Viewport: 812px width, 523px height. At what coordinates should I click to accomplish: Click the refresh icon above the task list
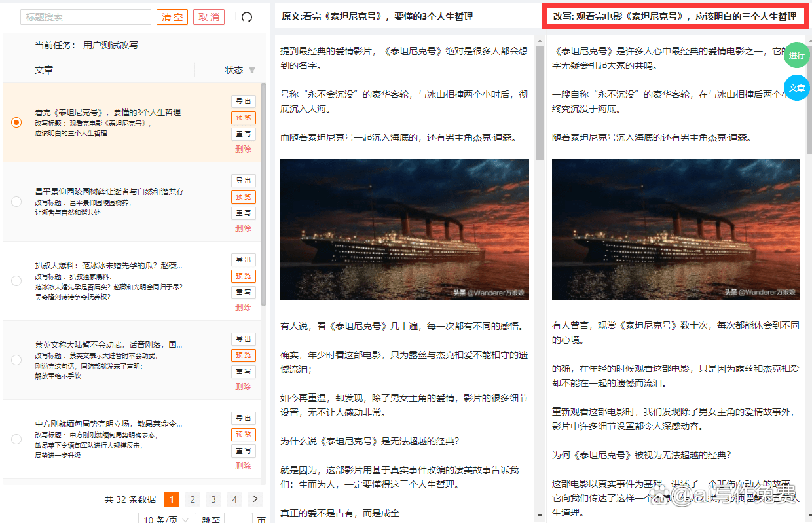(x=246, y=18)
